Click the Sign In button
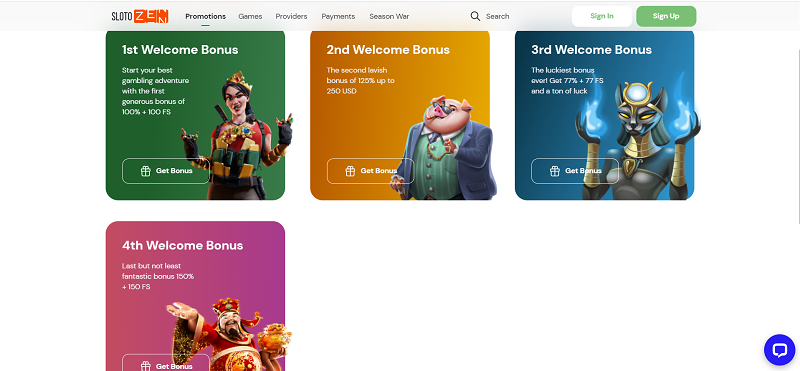This screenshot has width=800, height=371. [602, 16]
